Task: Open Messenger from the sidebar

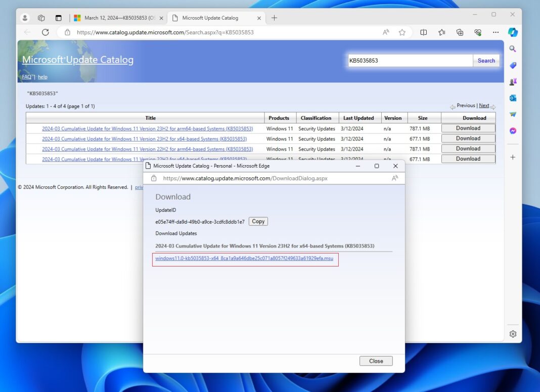Action: click(513, 130)
